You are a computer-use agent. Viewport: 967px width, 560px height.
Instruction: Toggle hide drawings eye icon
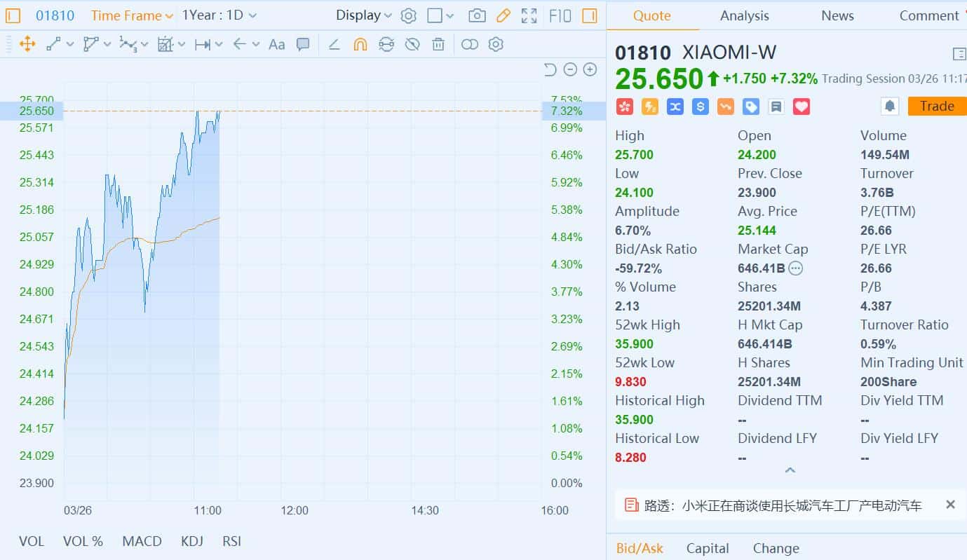tap(412, 44)
